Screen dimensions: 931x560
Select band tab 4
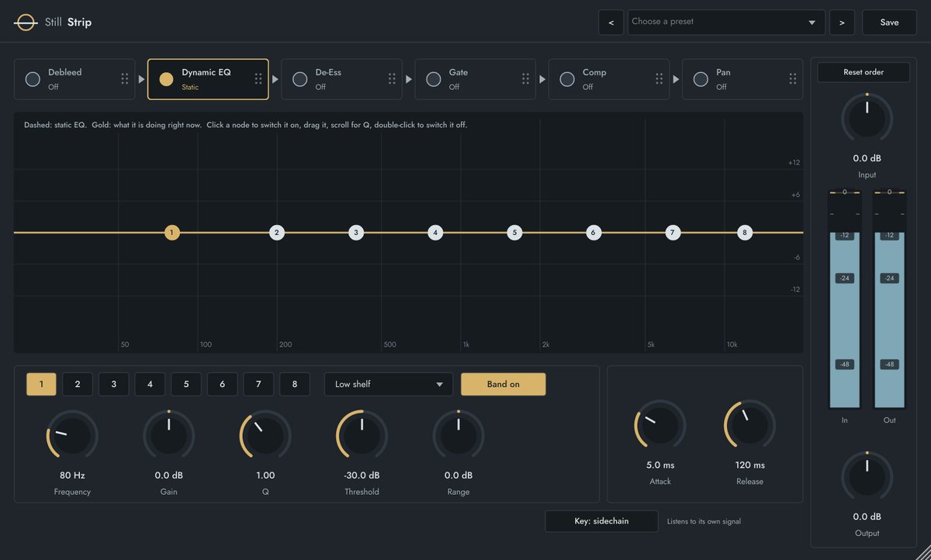[x=150, y=384]
